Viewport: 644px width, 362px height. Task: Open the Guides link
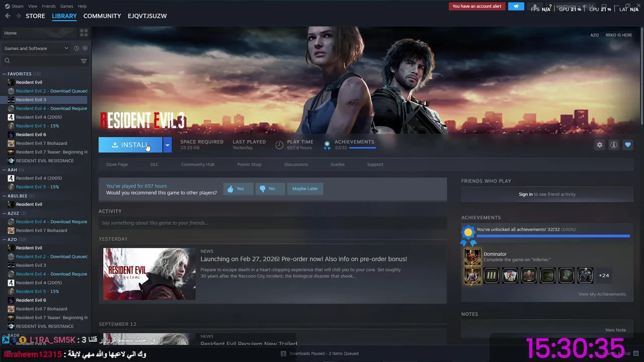tap(338, 164)
